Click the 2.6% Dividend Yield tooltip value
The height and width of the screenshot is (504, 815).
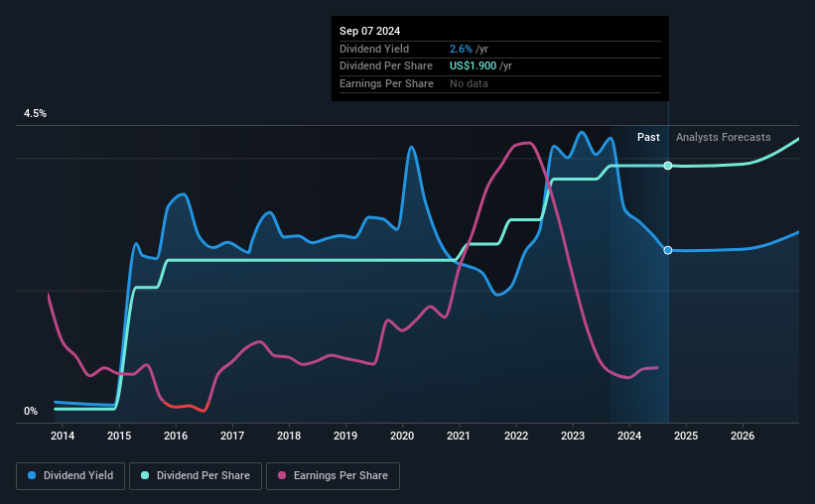coord(461,49)
